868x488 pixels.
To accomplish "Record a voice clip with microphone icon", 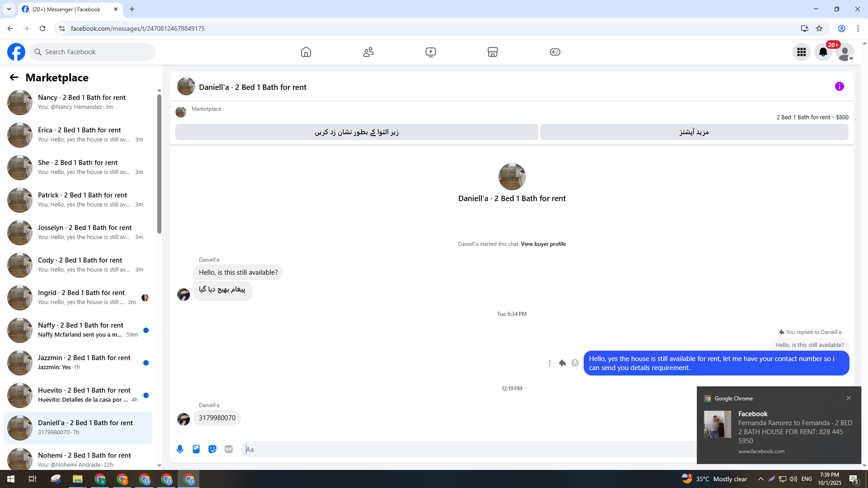I will [180, 449].
